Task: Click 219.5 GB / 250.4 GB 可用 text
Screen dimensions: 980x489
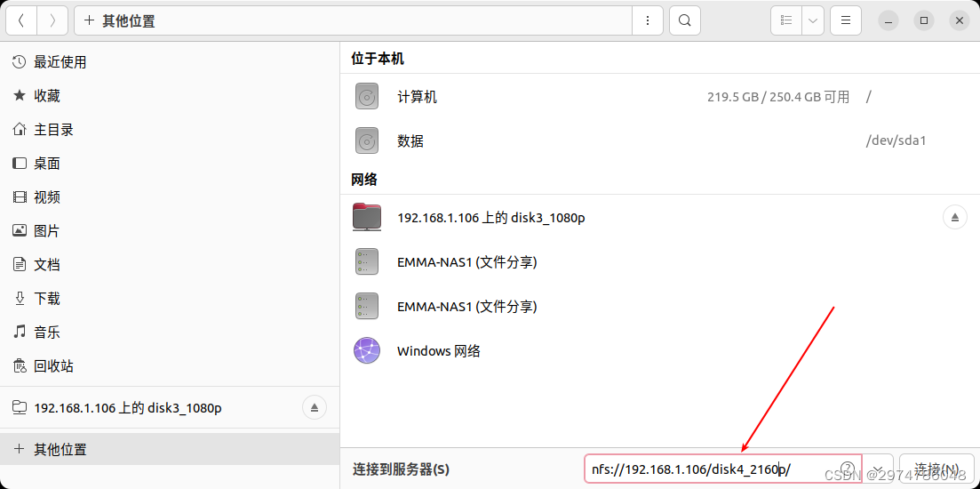Action: tap(778, 97)
